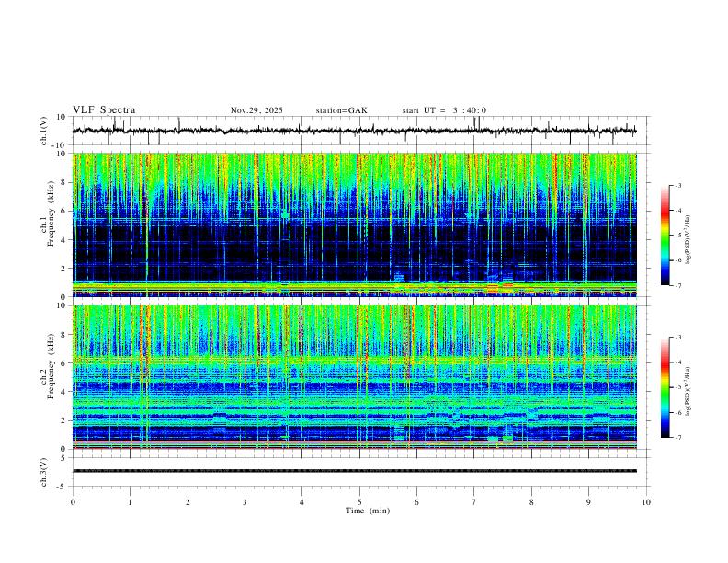Click the ch.3 voltage trace line

pos(354,471)
